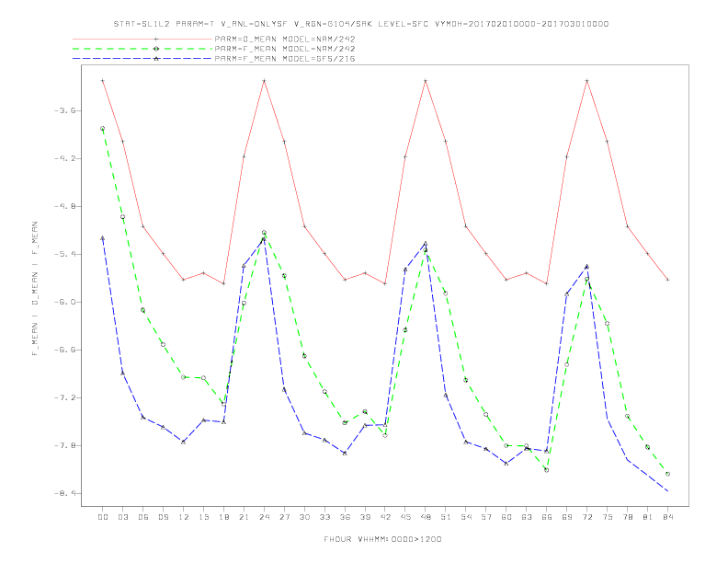The height and width of the screenshot is (563, 728).
Task: Click x-axis tick label 42
Action: [385, 517]
